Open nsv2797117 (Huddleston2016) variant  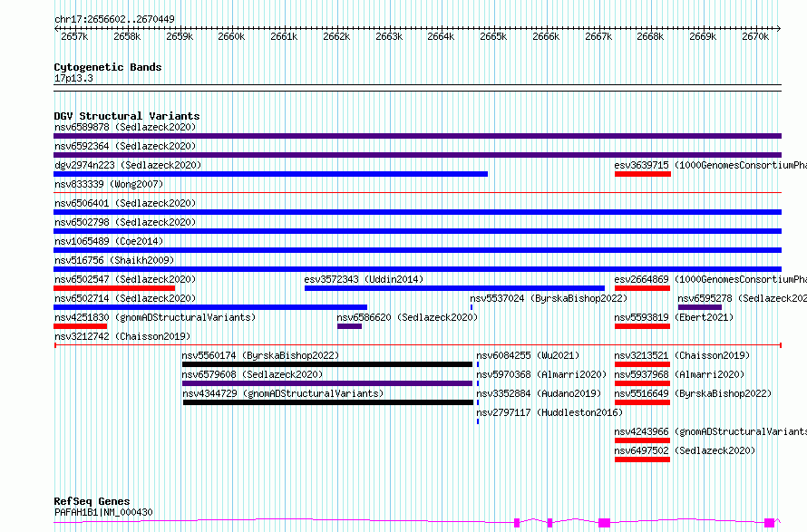coord(549,412)
